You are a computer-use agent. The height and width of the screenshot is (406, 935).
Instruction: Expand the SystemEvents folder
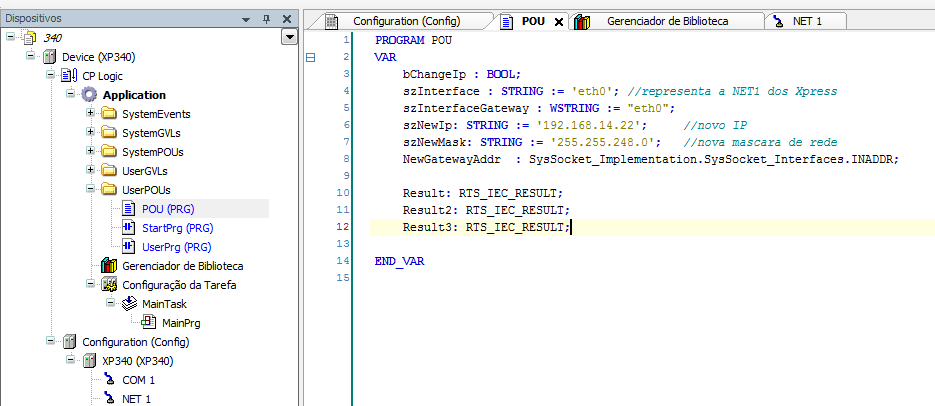(91, 114)
